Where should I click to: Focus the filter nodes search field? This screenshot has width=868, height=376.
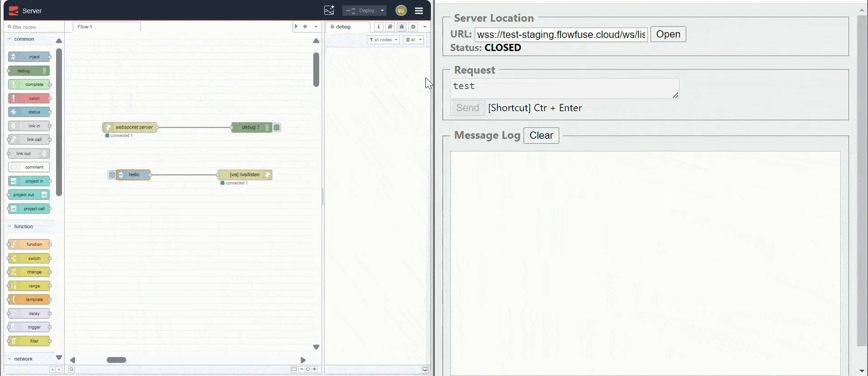(x=34, y=27)
